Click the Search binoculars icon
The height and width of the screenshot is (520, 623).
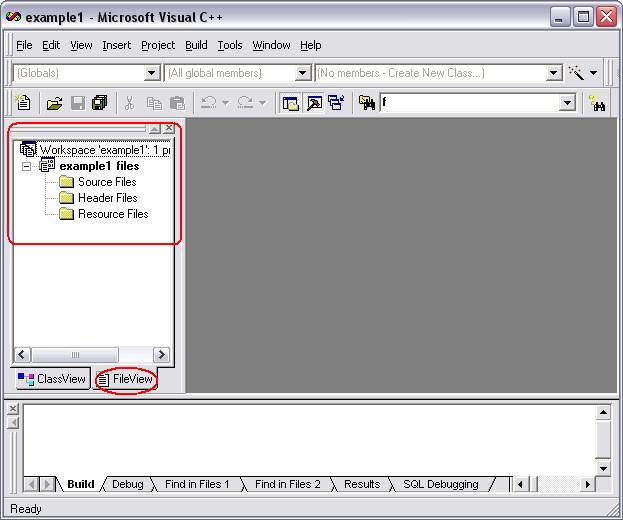coord(598,103)
